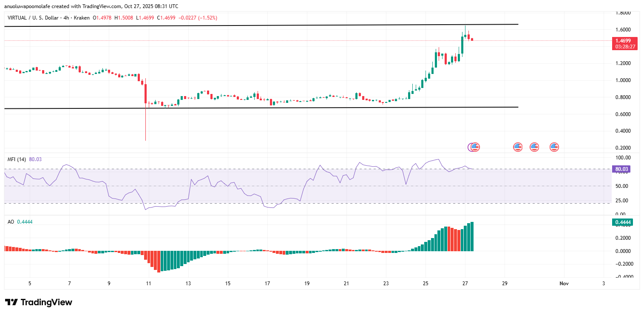Open the second US flag economic event icon
Viewport: 644px width, 315px height.
point(517,147)
